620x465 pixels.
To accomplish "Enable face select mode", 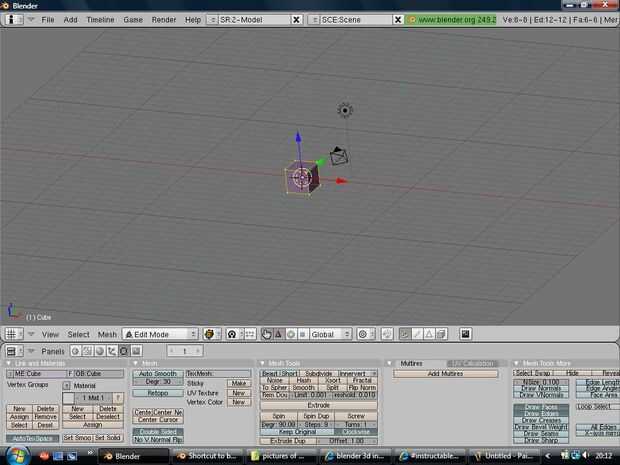I will (429, 334).
